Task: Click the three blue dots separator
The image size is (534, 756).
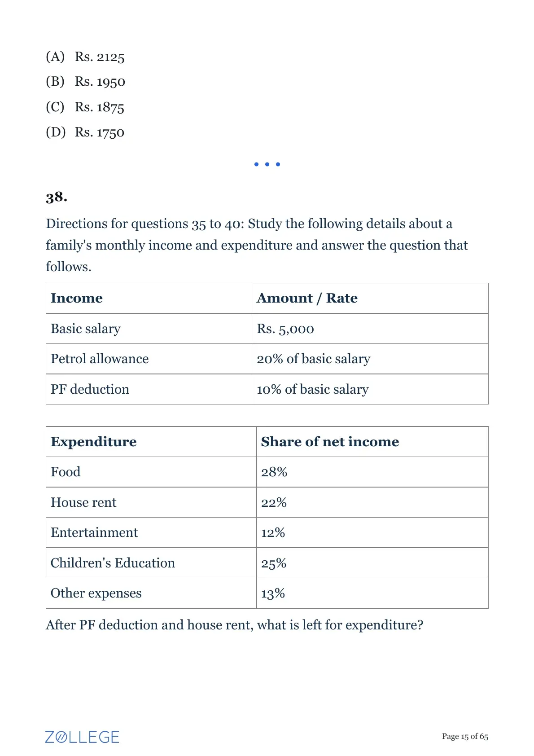Action: pos(267,164)
